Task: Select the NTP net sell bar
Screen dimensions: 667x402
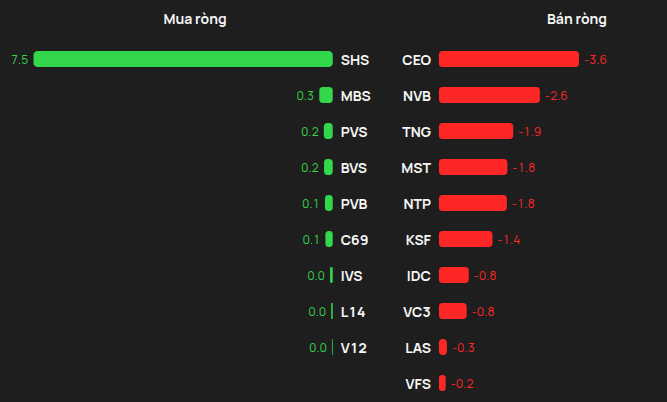Action: 473,203
